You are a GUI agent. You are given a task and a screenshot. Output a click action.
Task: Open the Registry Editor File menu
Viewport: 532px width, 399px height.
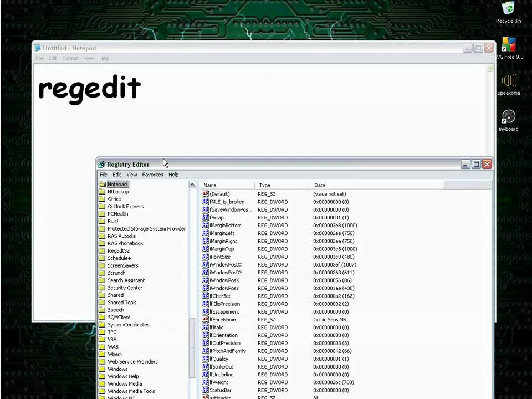(x=104, y=175)
